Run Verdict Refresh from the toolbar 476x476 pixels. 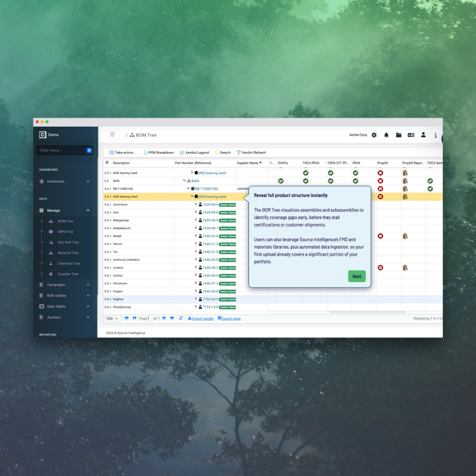pos(251,152)
